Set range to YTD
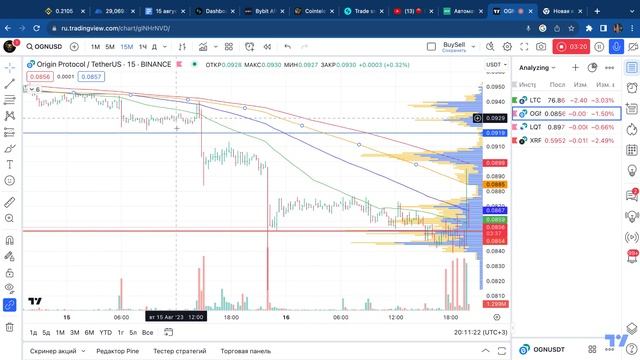This screenshot has width=640, height=360. tap(106, 333)
